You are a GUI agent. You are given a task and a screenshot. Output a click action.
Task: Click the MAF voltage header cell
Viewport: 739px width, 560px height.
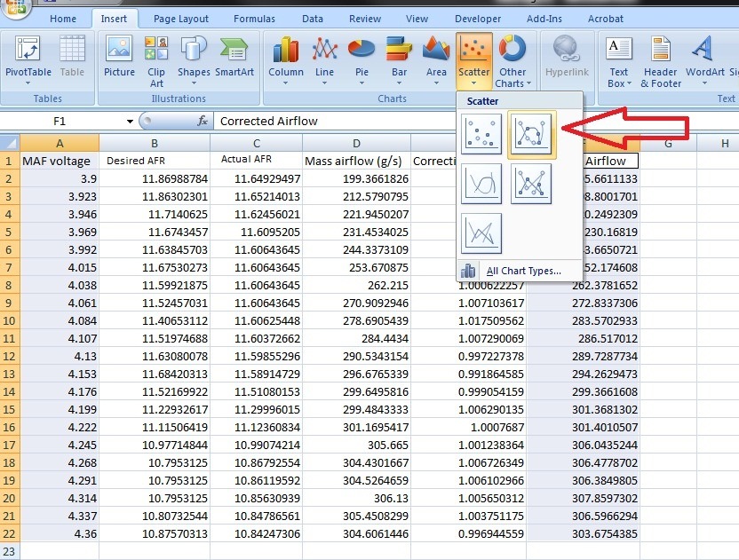60,161
